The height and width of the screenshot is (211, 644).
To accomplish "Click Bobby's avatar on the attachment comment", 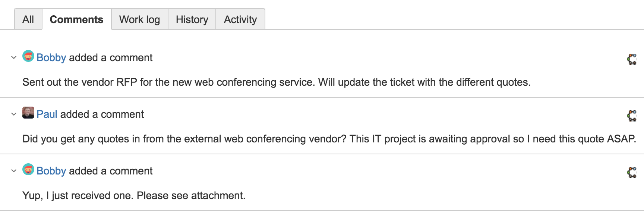I will tap(28, 170).
